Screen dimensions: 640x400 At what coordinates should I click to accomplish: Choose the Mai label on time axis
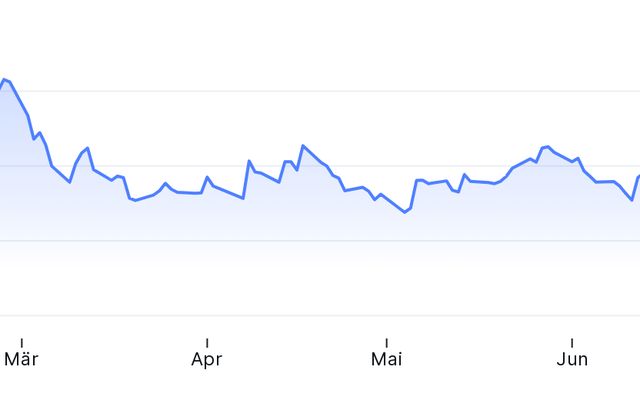387,360
